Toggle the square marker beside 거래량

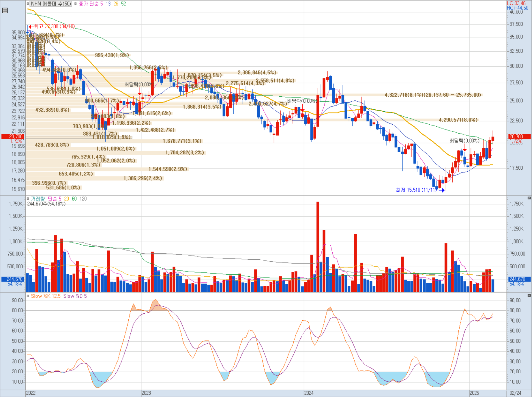pyautogui.click(x=28, y=198)
